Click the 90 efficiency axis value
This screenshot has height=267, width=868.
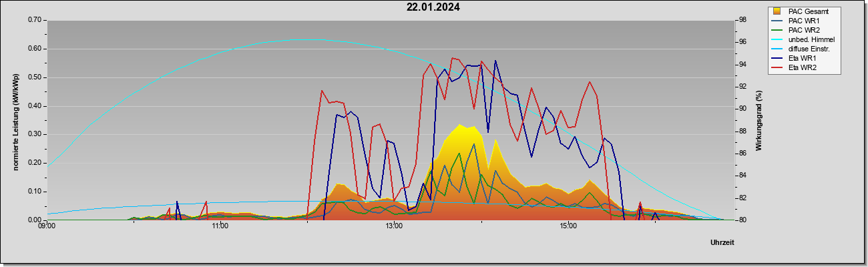[x=742, y=109]
